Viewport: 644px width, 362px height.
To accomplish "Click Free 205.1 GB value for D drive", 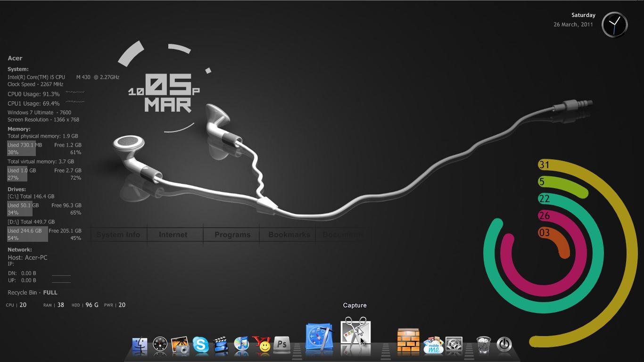I will click(65, 230).
